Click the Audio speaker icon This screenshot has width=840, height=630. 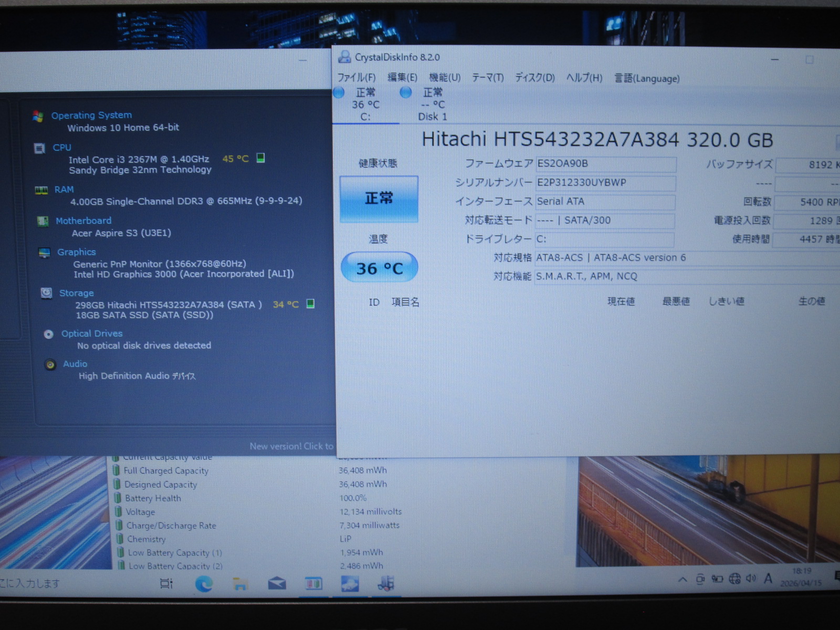50,364
